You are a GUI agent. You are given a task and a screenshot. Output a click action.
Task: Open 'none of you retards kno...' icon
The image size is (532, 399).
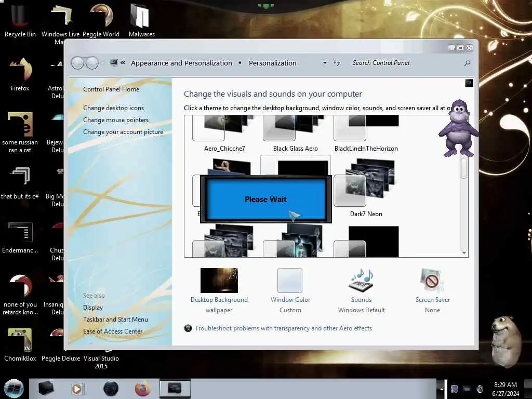pyautogui.click(x=20, y=295)
